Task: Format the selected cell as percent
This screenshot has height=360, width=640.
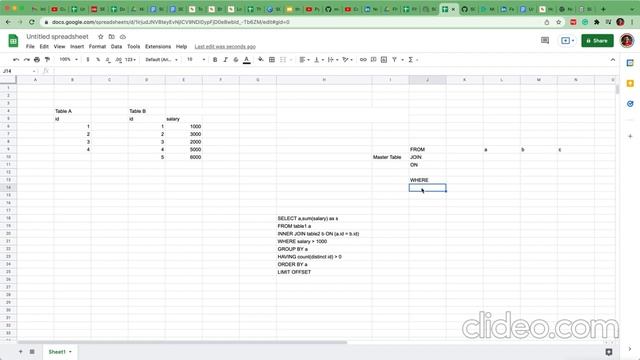Action: coord(98,60)
